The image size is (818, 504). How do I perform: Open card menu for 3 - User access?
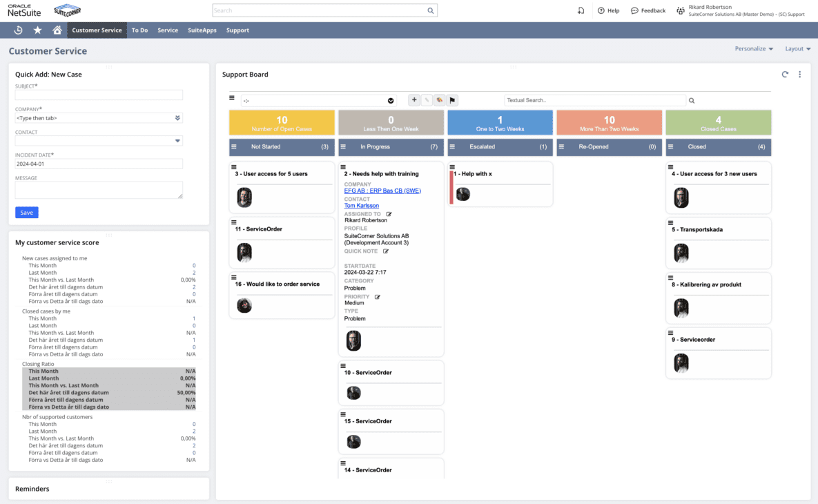coord(234,167)
